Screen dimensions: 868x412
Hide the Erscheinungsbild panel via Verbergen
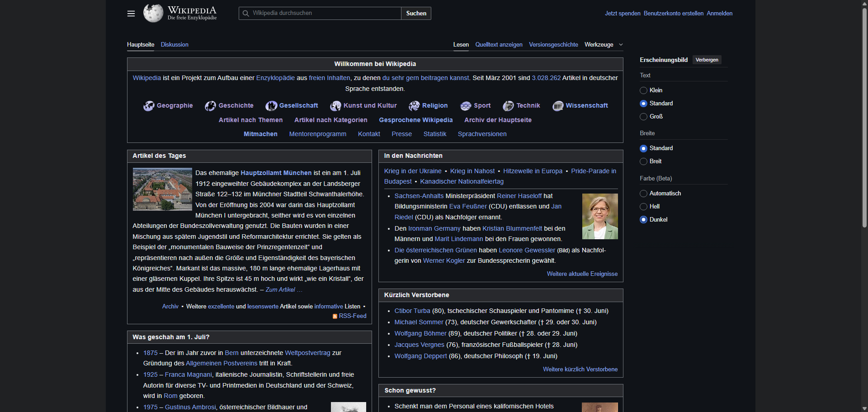[x=707, y=60]
